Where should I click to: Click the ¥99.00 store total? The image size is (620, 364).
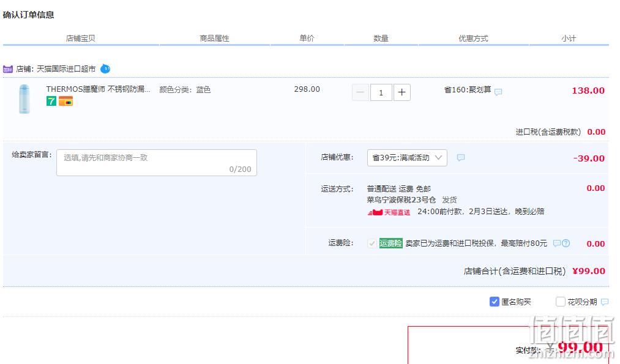click(589, 271)
